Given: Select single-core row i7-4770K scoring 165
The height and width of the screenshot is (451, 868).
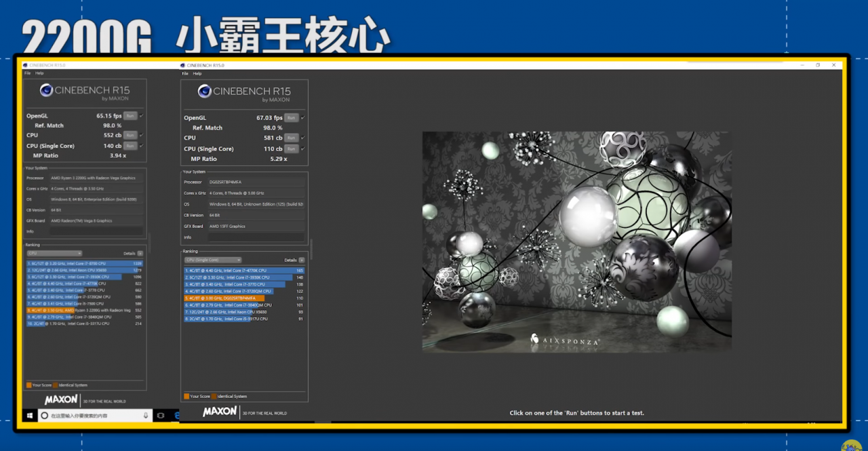Looking at the screenshot, I should (x=245, y=271).
